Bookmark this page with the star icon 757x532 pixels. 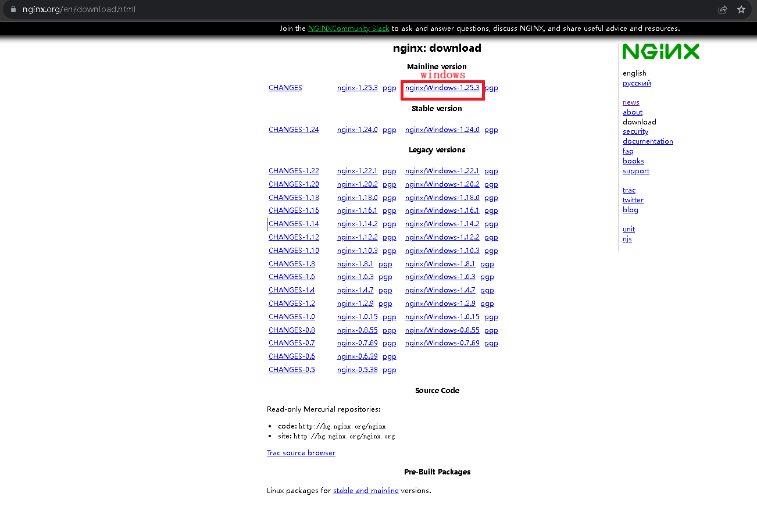pyautogui.click(x=741, y=9)
